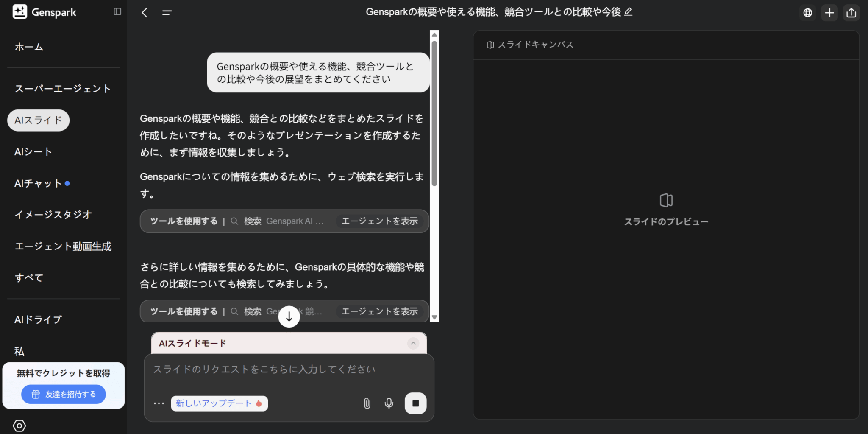Select AIスライド in the sidebar
This screenshot has width=868, height=434.
point(38,120)
